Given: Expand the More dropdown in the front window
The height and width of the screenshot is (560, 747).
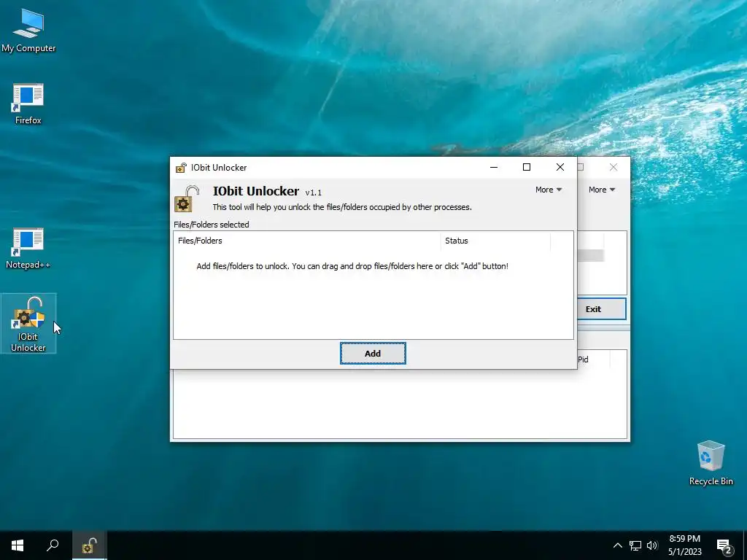Looking at the screenshot, I should [x=549, y=190].
